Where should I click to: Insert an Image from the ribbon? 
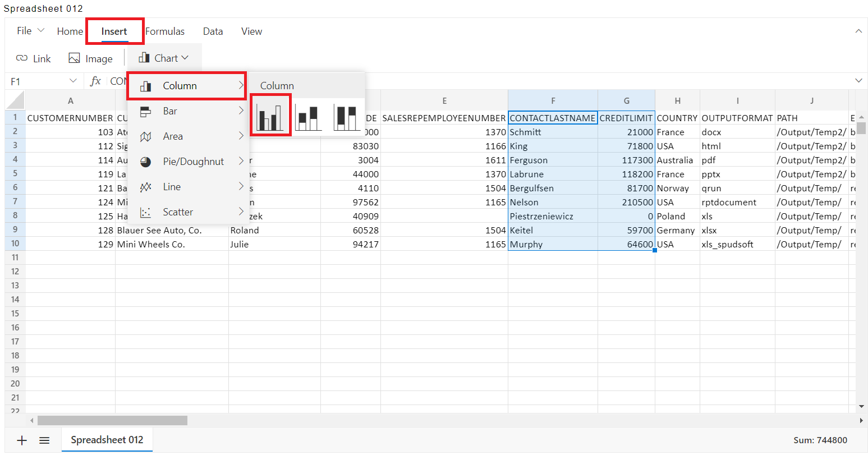tap(90, 58)
